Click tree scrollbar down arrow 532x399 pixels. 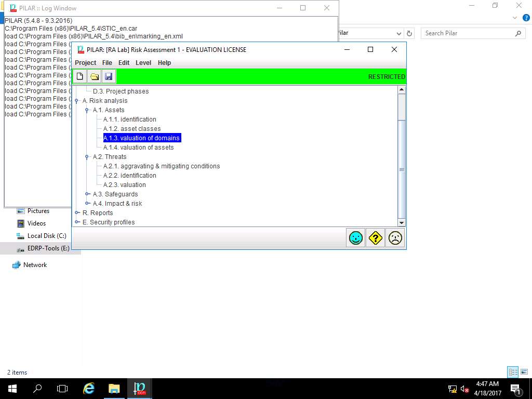click(402, 223)
